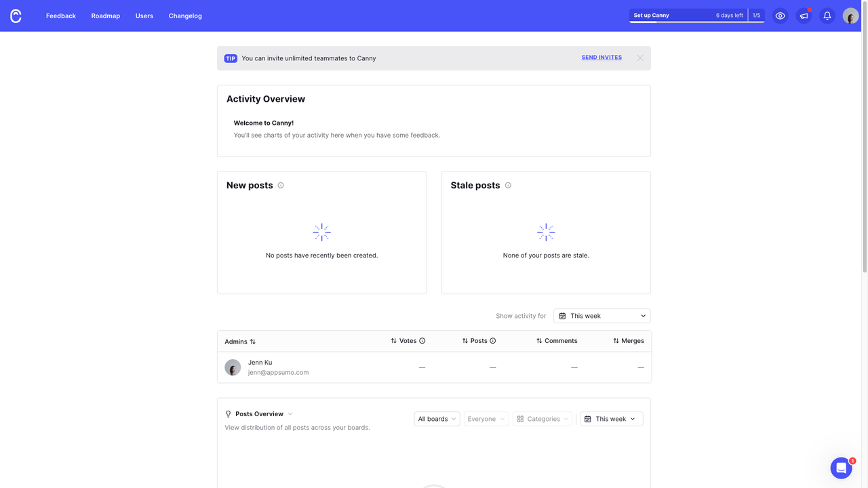Click the Welcome to Canny! text
868x488 pixels.
(x=264, y=123)
